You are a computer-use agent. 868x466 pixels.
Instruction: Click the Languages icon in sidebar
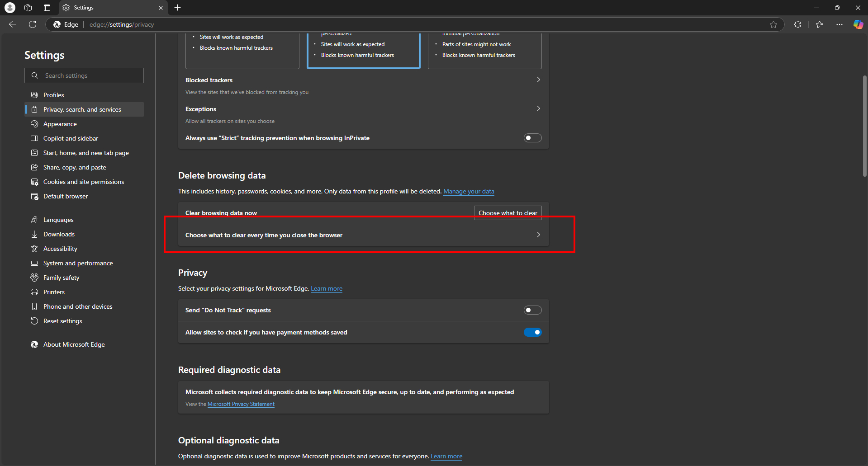point(34,220)
